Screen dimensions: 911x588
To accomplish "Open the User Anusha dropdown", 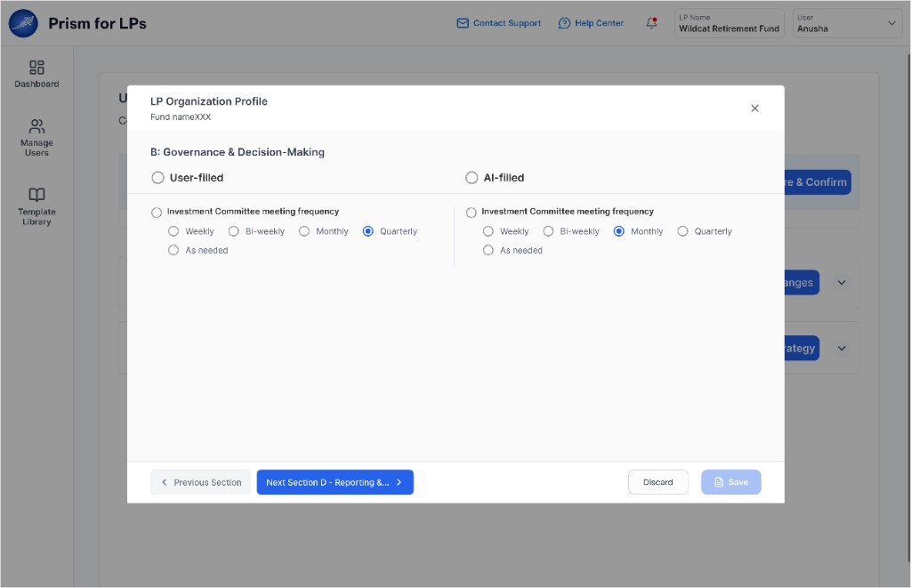I will tap(847, 23).
